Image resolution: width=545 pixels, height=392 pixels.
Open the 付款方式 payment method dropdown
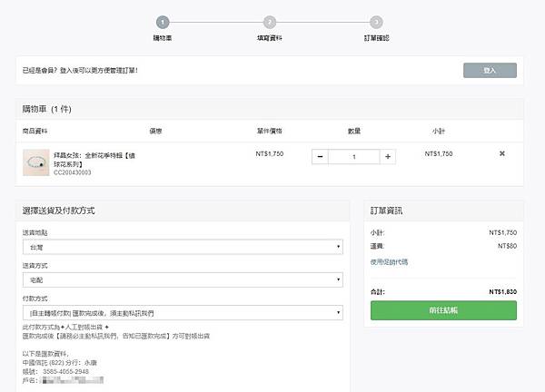pos(183,313)
